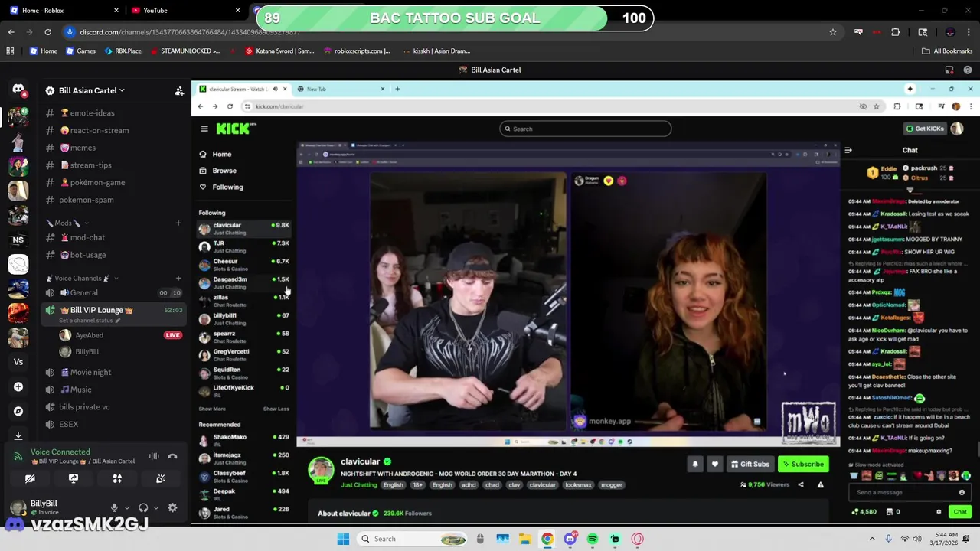980x551 pixels.
Task: Open Discord soundboard icon
Action: pyautogui.click(x=161, y=478)
